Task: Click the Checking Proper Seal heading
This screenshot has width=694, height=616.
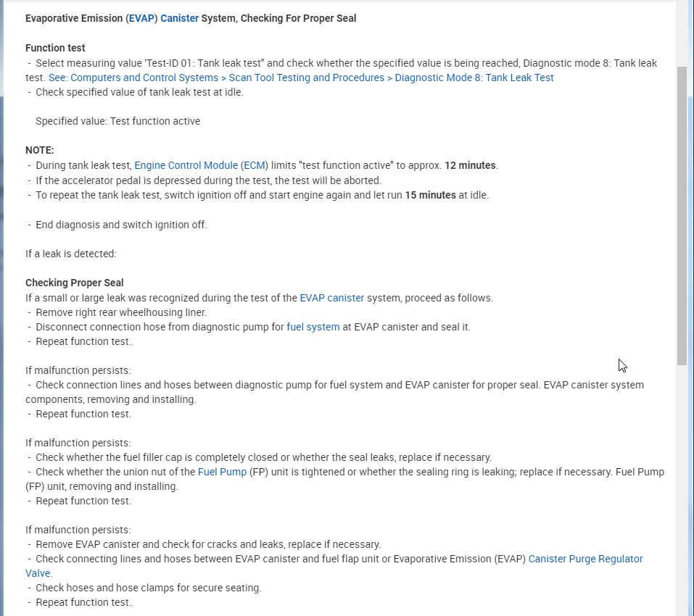Action: tap(75, 283)
